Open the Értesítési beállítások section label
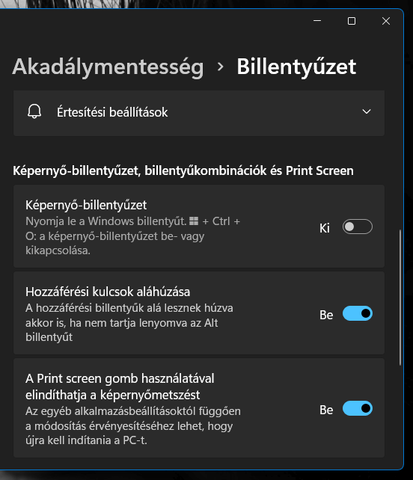Image resolution: width=413 pixels, height=480 pixels. (x=112, y=112)
